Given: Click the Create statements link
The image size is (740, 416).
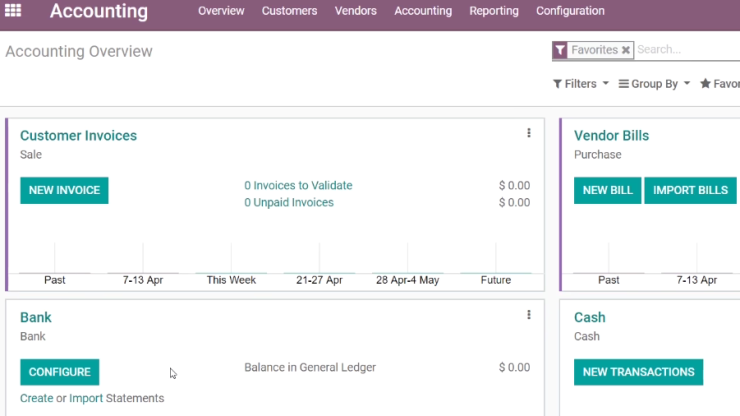Looking at the screenshot, I should click(x=36, y=398).
